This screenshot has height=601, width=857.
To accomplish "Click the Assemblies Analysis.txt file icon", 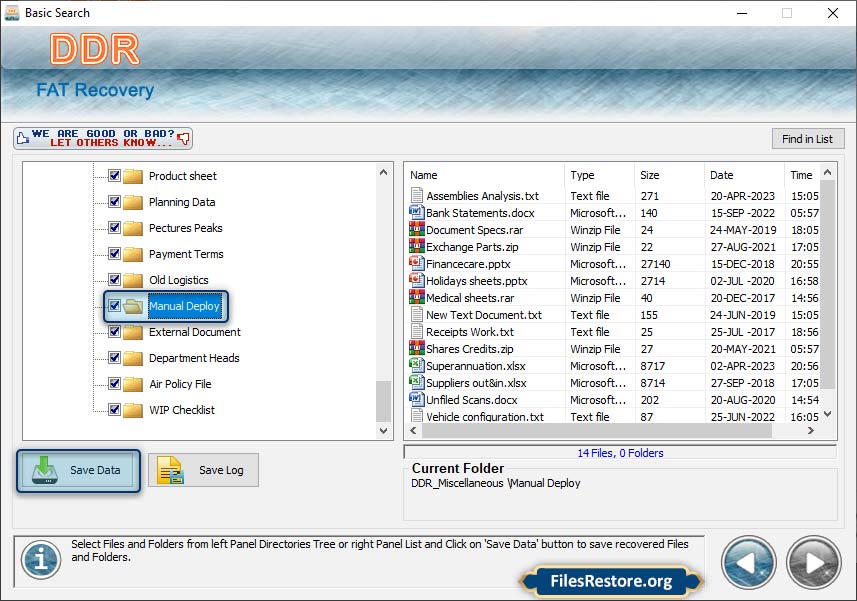I will coord(417,195).
